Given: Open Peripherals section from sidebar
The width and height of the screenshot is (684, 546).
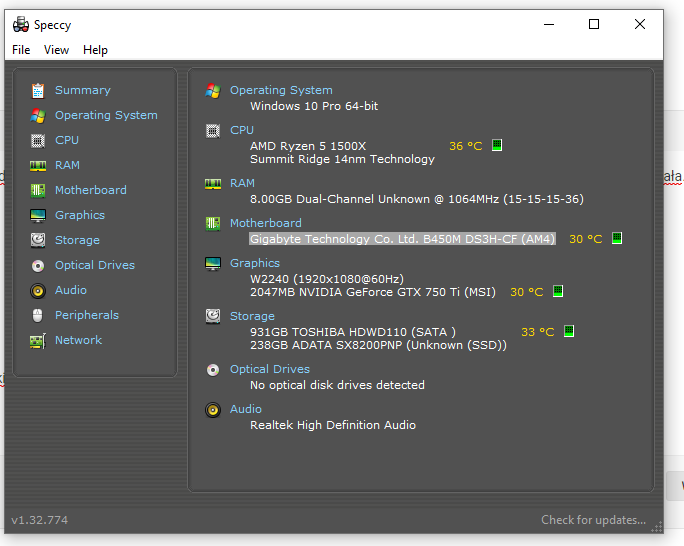Looking at the screenshot, I should pyautogui.click(x=87, y=315).
